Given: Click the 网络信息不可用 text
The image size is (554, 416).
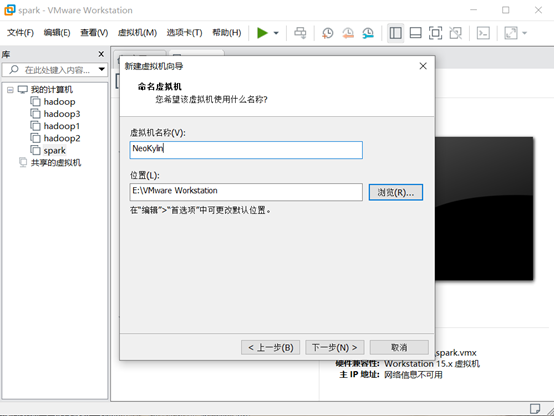Looking at the screenshot, I should [x=413, y=375].
